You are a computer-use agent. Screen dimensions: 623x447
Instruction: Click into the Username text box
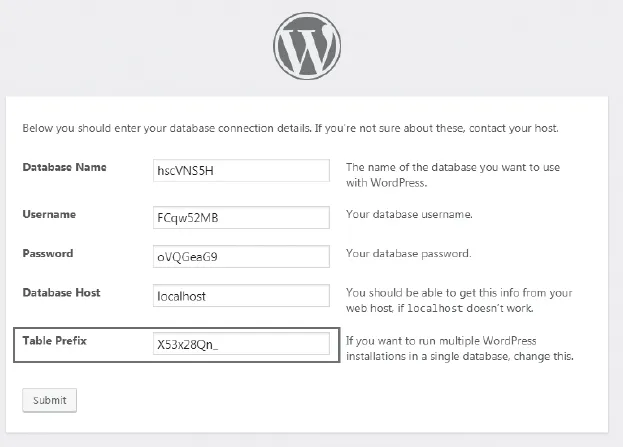[x=240, y=216]
